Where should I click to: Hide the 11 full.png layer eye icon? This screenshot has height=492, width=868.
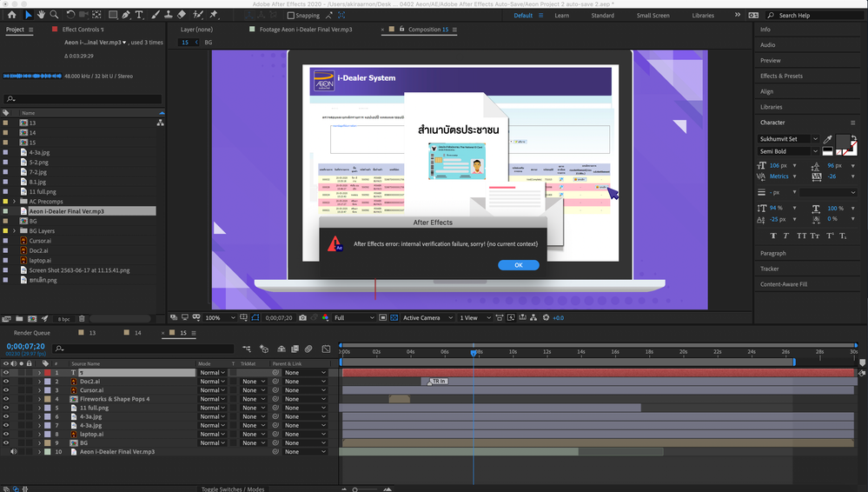coord(6,407)
